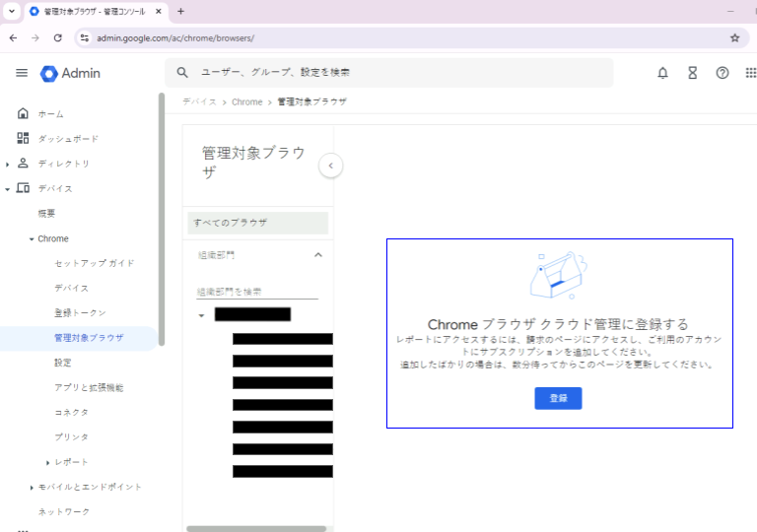
Task: Collapse the 組織部門 section chevron
Action: [318, 255]
